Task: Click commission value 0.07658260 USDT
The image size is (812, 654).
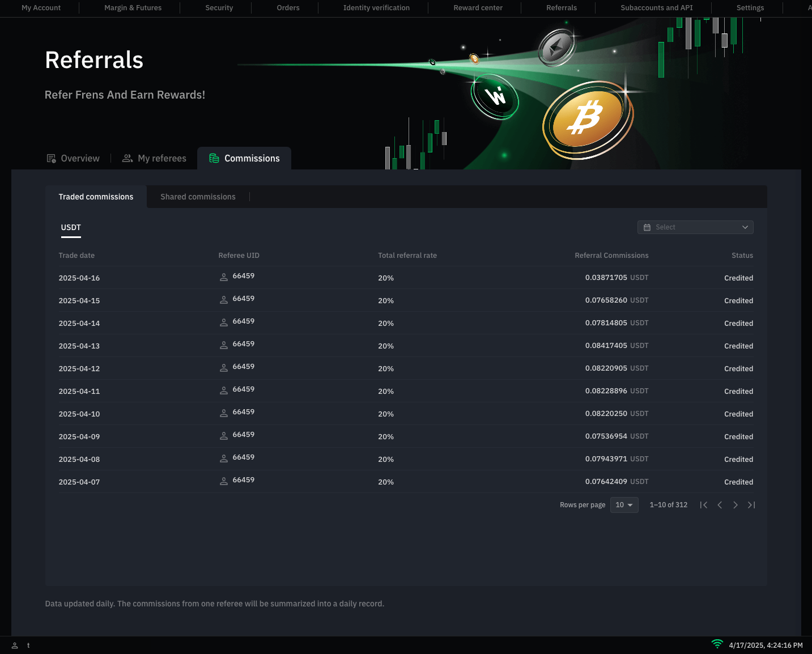Action: coord(617,300)
